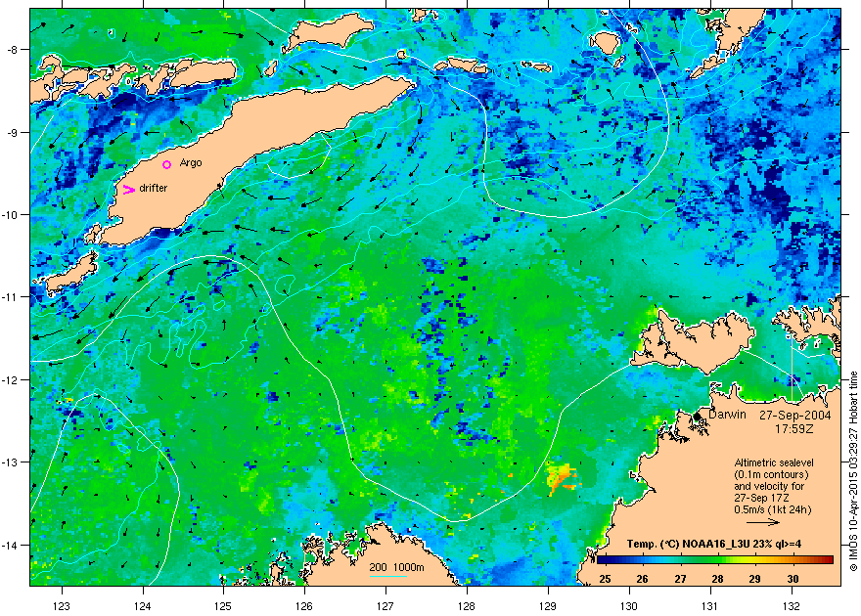Click the '17:59Z' time text
Screen dimensions: 861x616
[x=794, y=428]
